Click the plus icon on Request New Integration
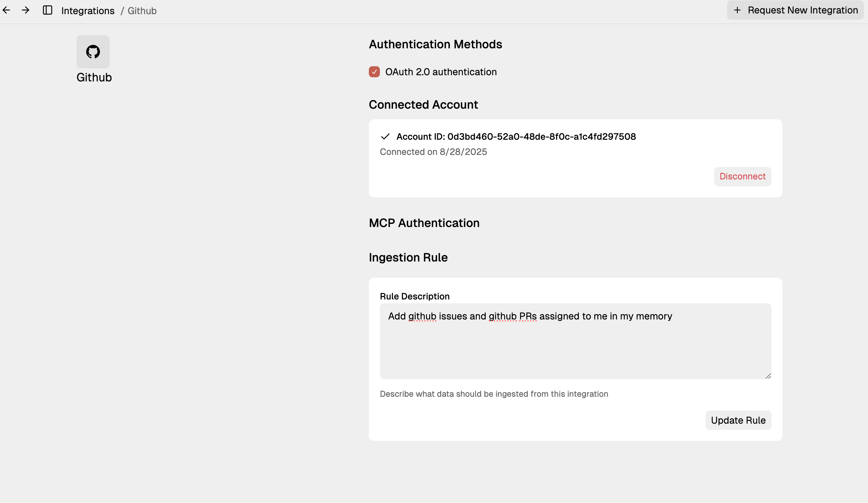 [737, 10]
